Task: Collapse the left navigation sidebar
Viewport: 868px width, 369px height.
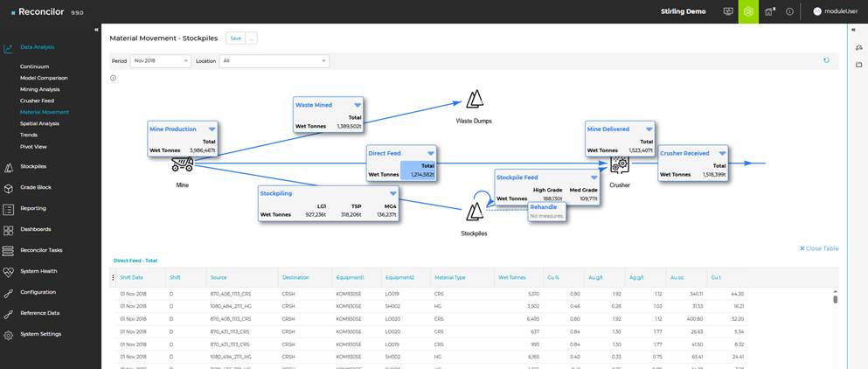Action: (96, 30)
